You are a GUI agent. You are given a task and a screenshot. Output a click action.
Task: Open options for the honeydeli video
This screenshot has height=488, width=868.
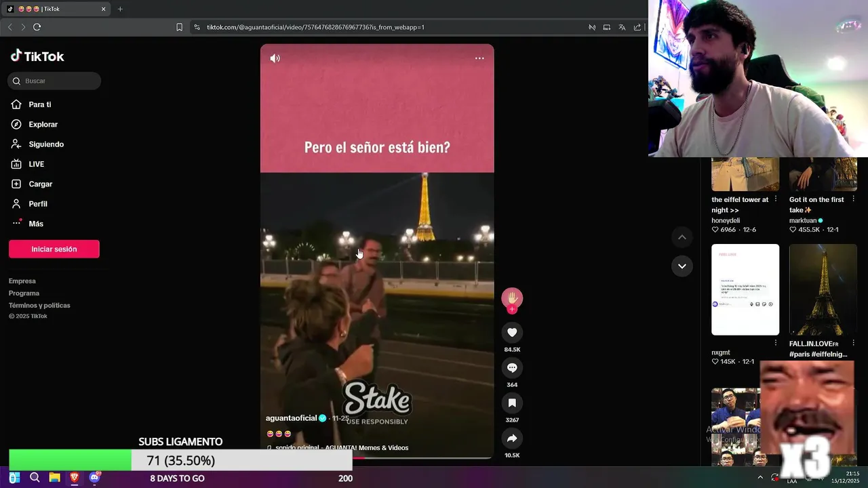coord(776,199)
